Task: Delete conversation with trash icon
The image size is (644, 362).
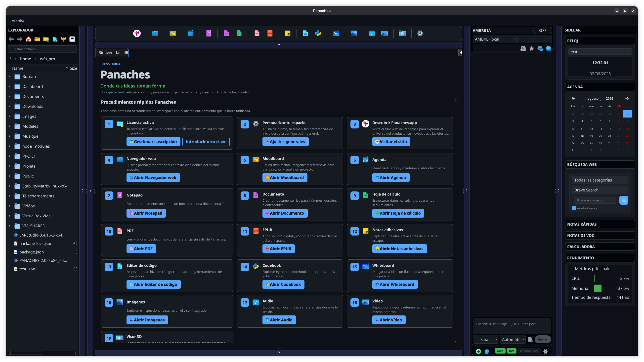Action: click(x=487, y=351)
